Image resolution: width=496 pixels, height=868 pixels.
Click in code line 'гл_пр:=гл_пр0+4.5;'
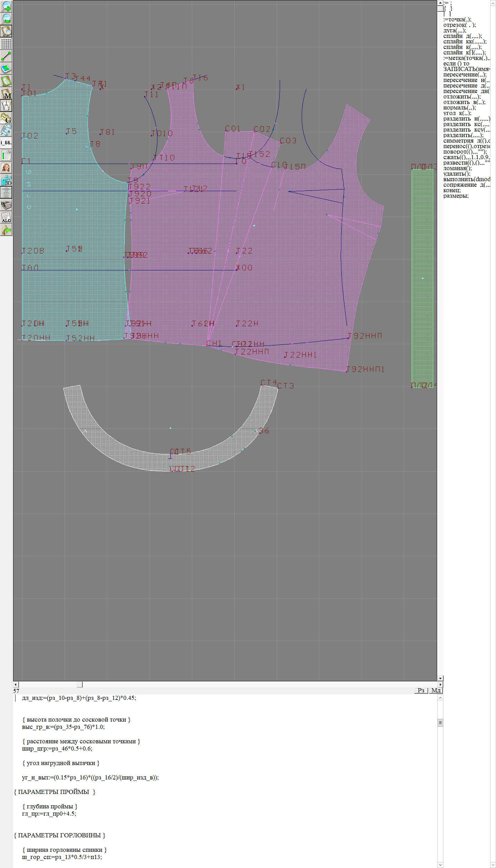49,814
